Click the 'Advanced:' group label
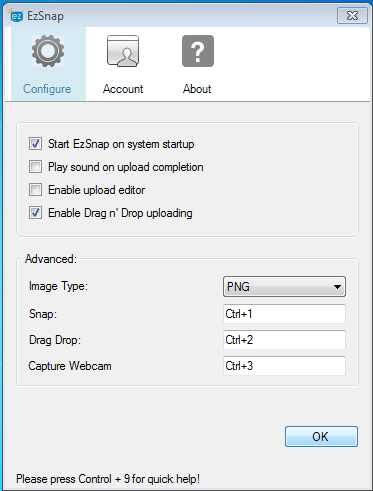 coord(51,259)
